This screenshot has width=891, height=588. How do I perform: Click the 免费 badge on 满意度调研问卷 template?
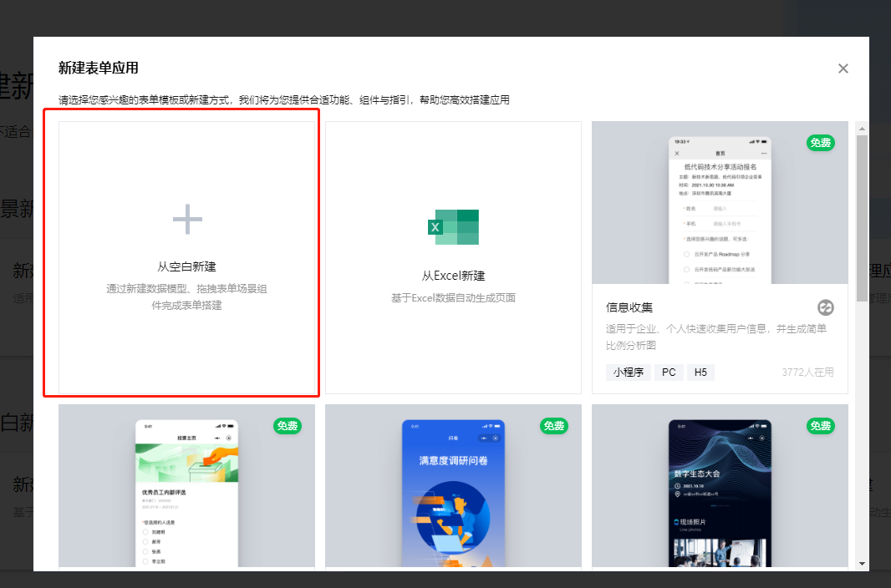point(554,426)
